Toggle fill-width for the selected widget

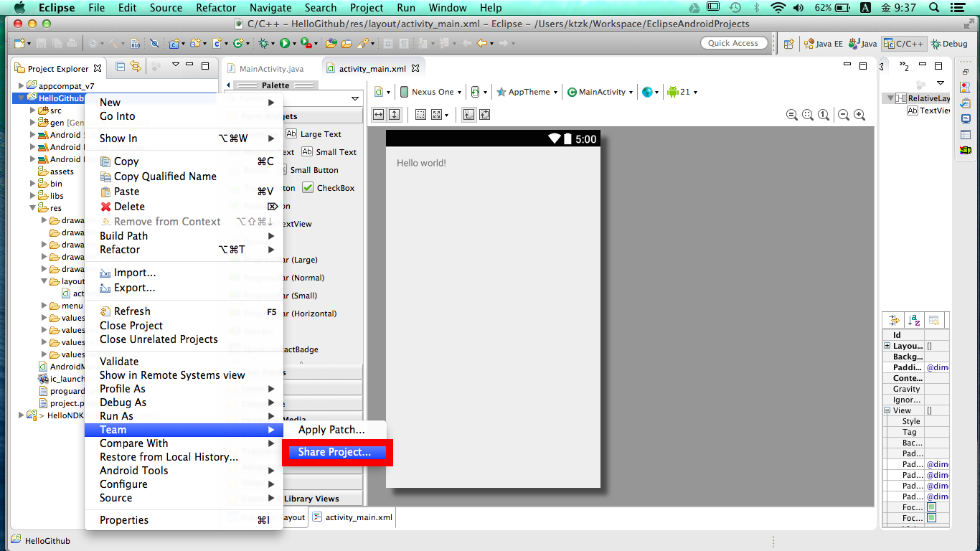(x=378, y=114)
